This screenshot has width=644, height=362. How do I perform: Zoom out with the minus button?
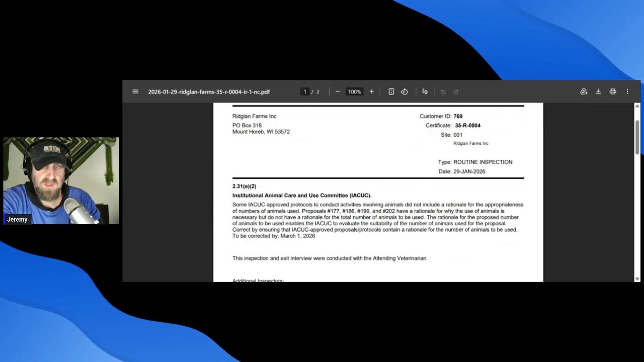click(x=338, y=92)
